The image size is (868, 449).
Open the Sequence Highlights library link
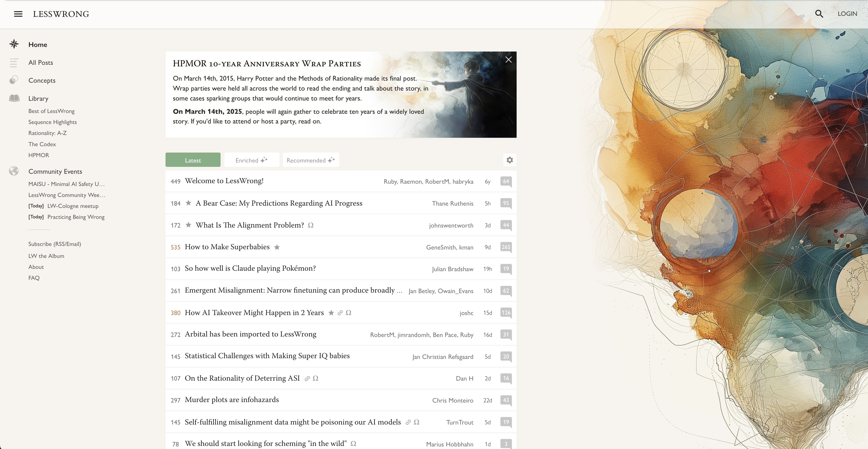[x=53, y=122]
